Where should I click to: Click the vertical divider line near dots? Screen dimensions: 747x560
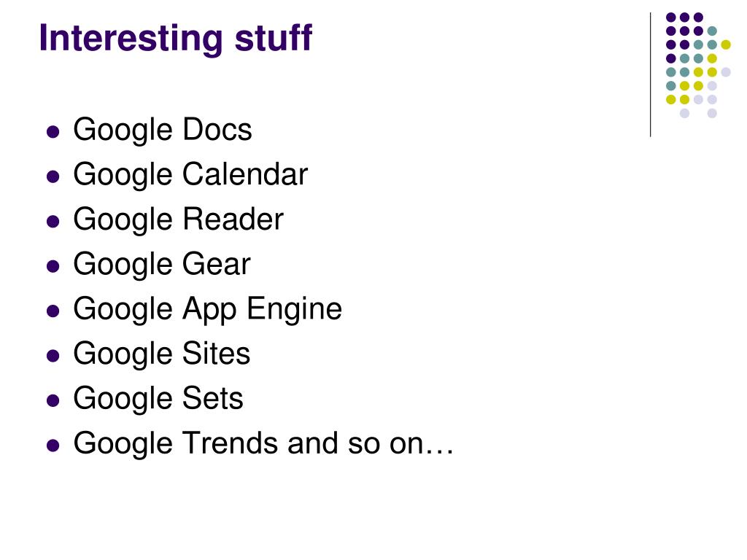[650, 75]
